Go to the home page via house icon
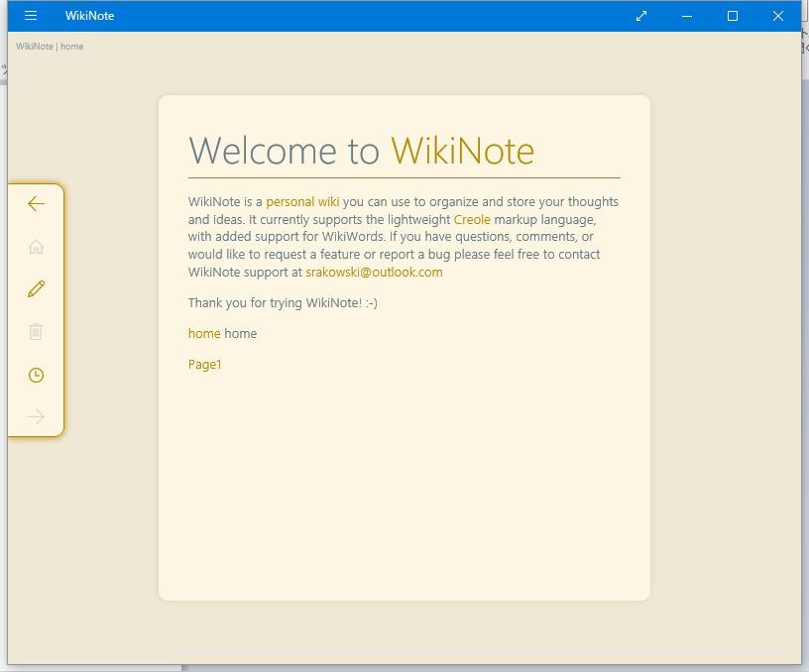This screenshot has width=809, height=672. click(37, 247)
